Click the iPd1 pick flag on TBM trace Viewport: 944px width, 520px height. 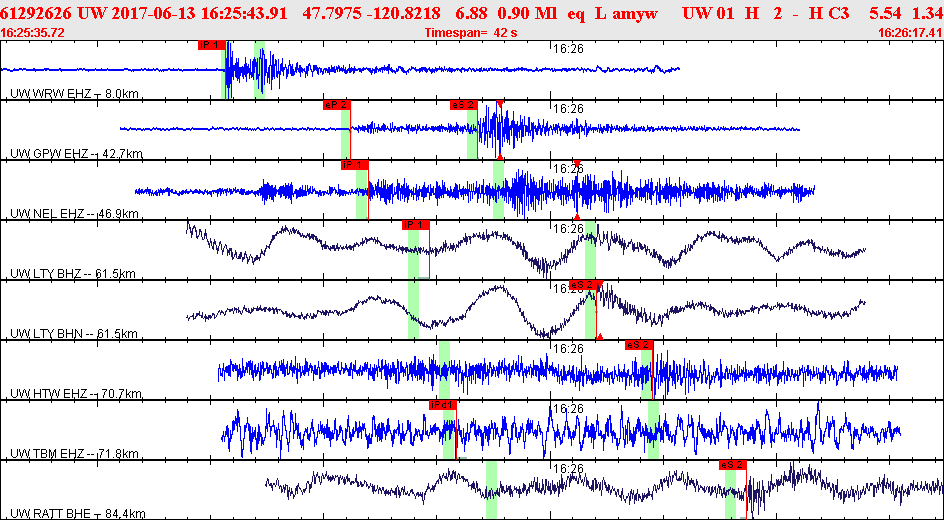442,405
